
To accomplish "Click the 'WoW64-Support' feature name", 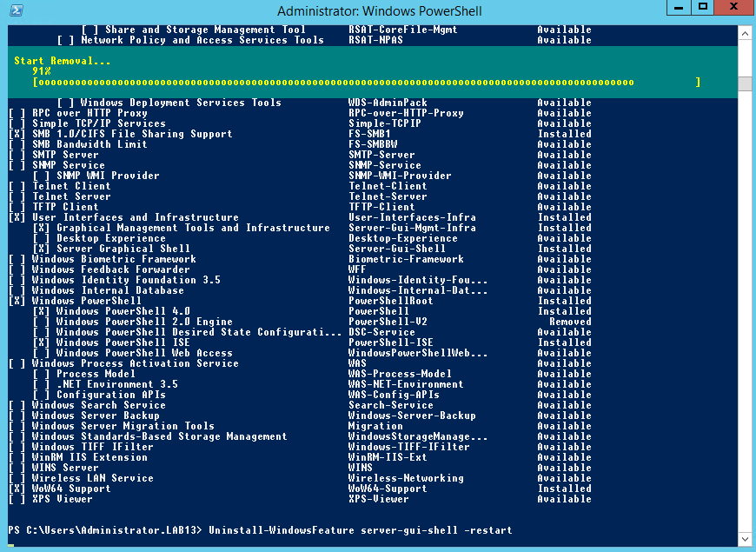I will 388,489.
